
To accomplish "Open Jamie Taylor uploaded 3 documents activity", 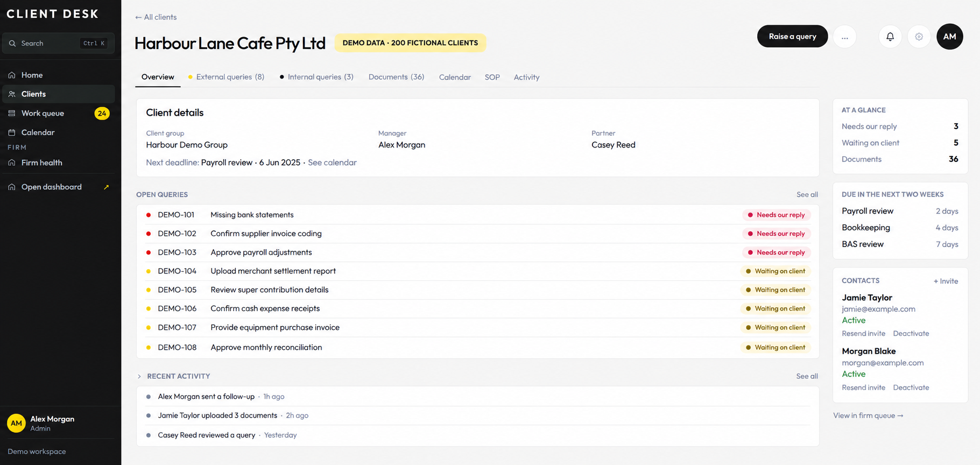I will [x=478, y=415].
